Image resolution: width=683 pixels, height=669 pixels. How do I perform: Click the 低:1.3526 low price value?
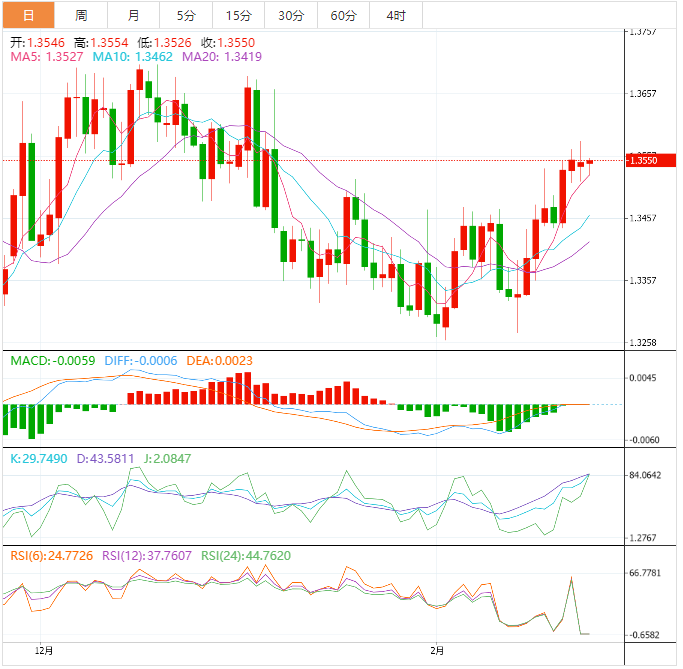164,43
